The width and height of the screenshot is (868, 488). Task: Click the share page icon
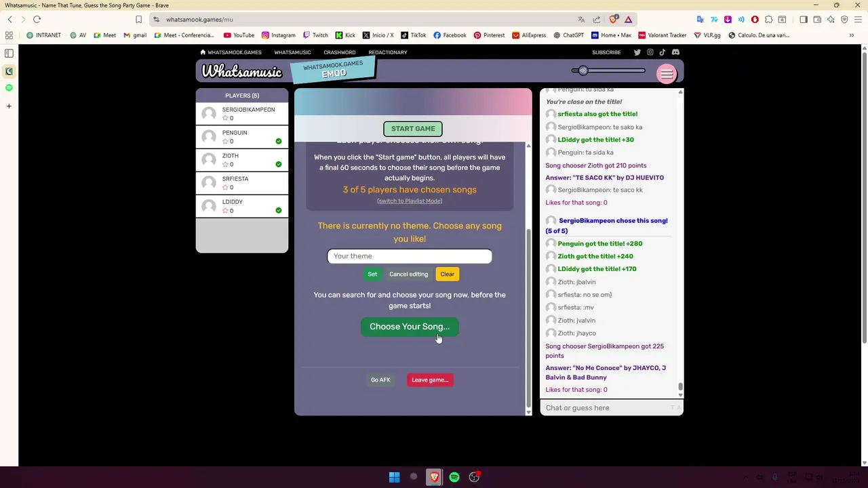click(597, 20)
